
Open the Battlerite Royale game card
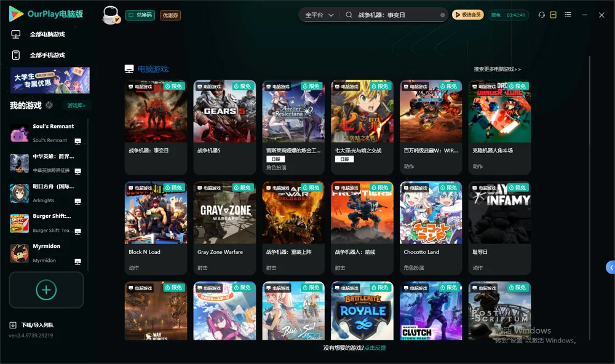[x=362, y=311]
